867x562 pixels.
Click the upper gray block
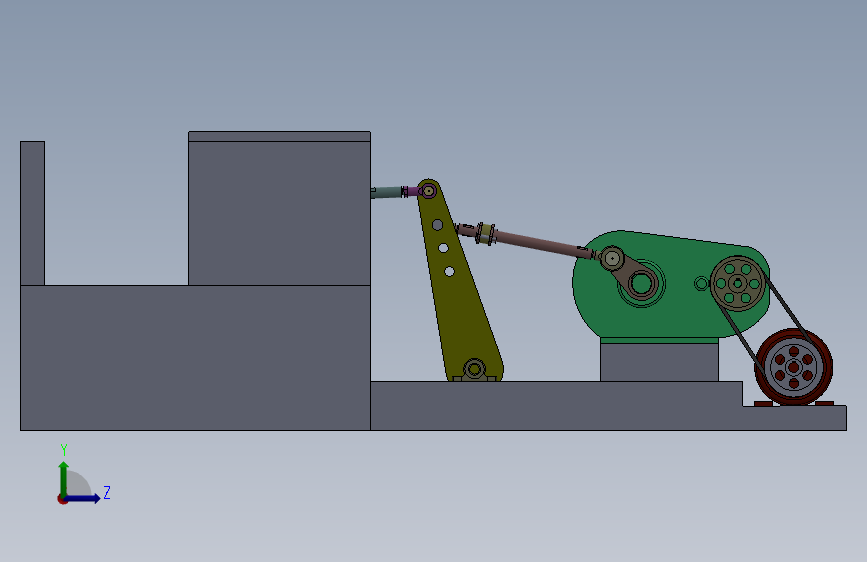[279, 213]
